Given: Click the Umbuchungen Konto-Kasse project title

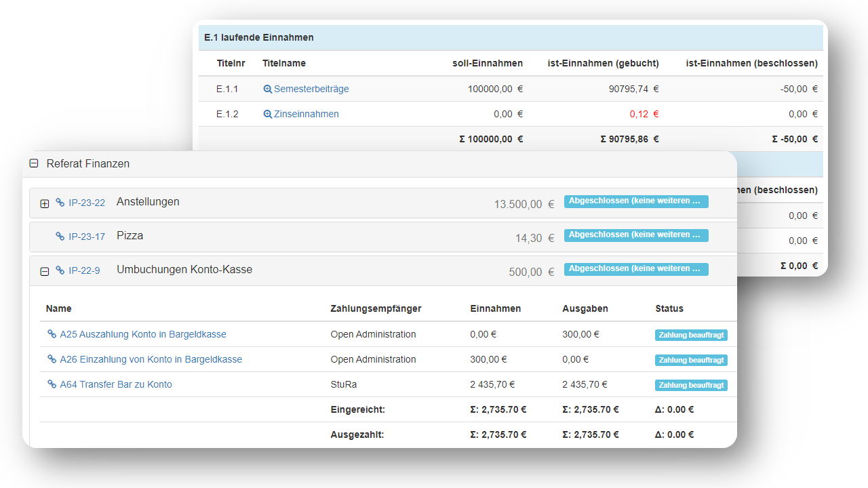Looking at the screenshot, I should [184, 270].
